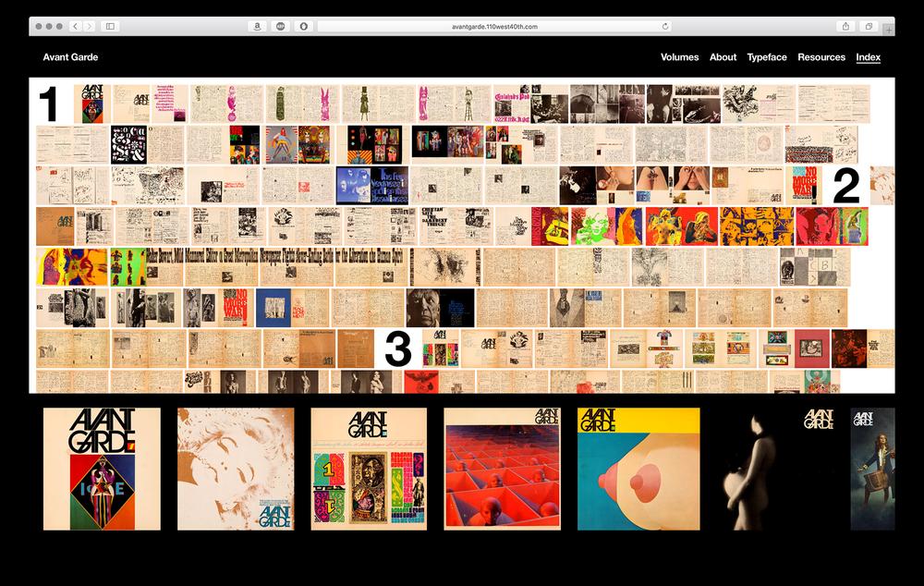Screen dimensions: 924x586
Task: Open the dark pregnant silhouette cover
Action: pos(775,469)
